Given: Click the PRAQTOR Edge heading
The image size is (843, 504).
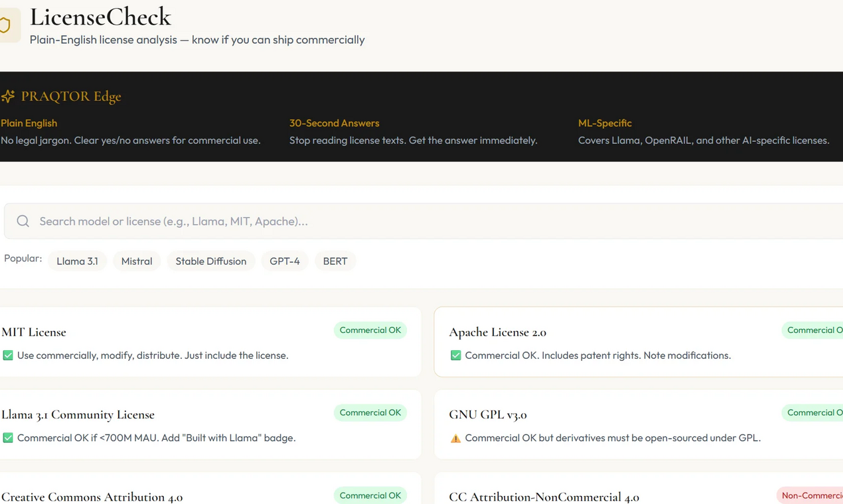Looking at the screenshot, I should pos(71,96).
